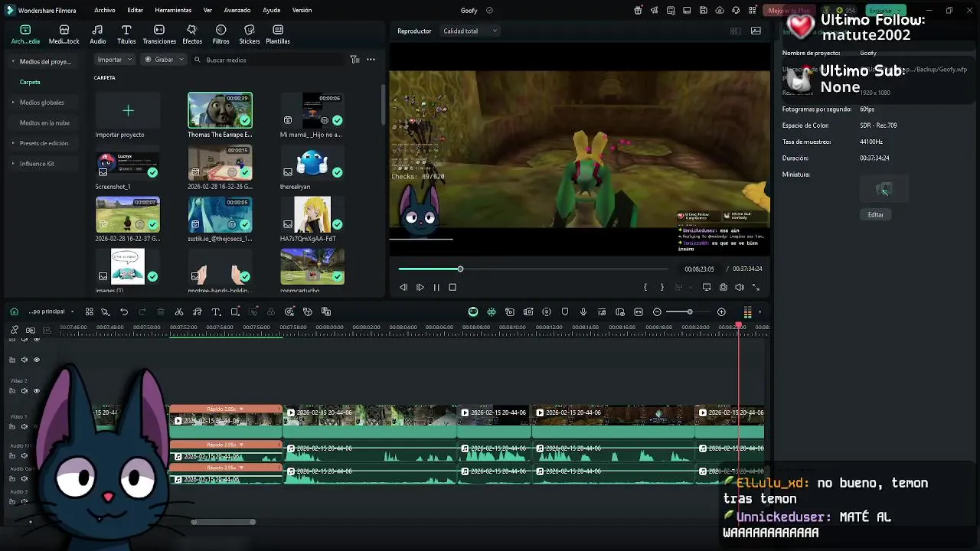
Task: Expand Presets de edición
Action: click(44, 143)
